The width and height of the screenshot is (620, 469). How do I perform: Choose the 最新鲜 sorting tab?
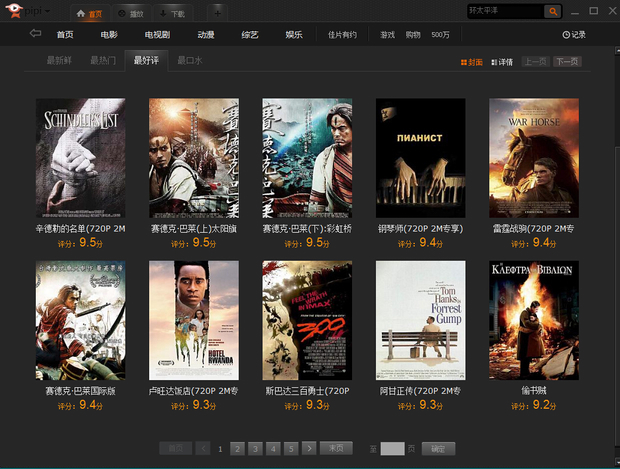pos(59,61)
